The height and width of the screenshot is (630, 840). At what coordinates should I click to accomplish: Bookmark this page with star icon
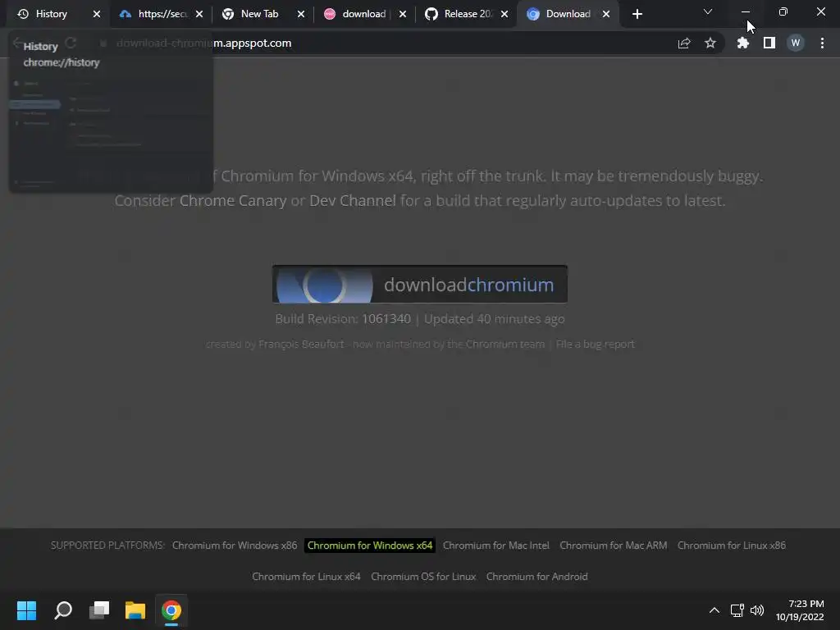[710, 43]
